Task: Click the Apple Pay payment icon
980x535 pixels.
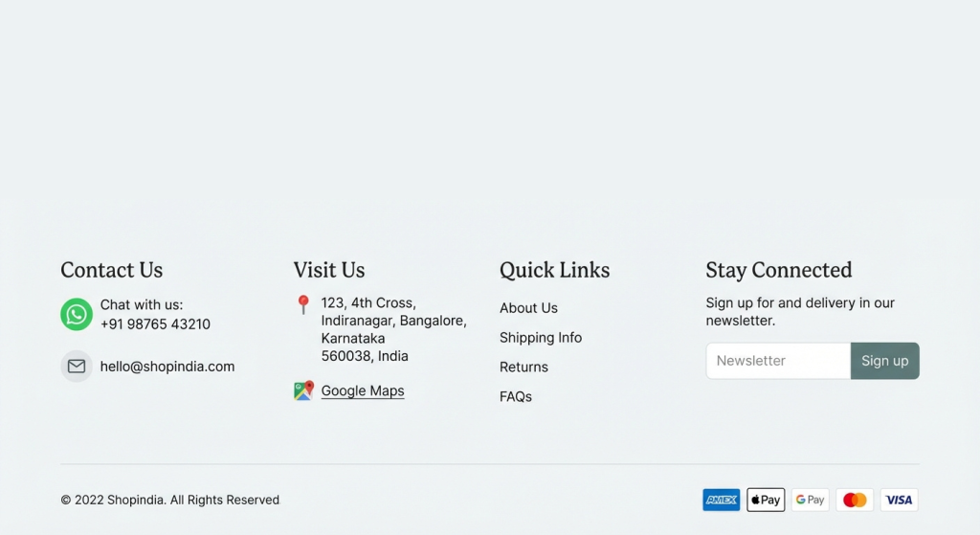Action: tap(766, 500)
